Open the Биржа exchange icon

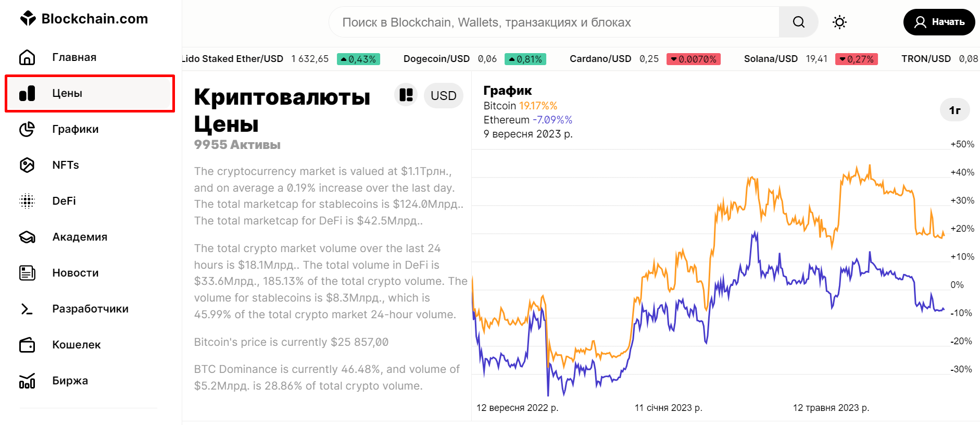[x=27, y=380]
